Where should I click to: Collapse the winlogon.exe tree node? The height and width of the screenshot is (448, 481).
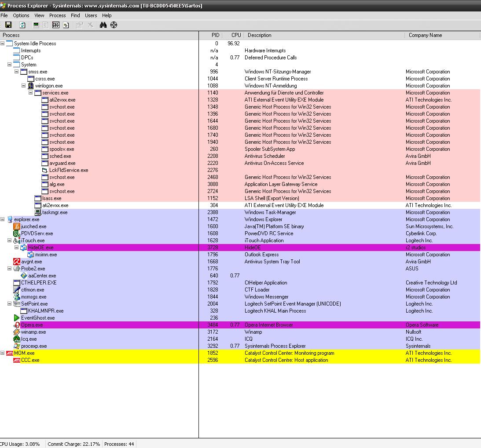point(24,85)
